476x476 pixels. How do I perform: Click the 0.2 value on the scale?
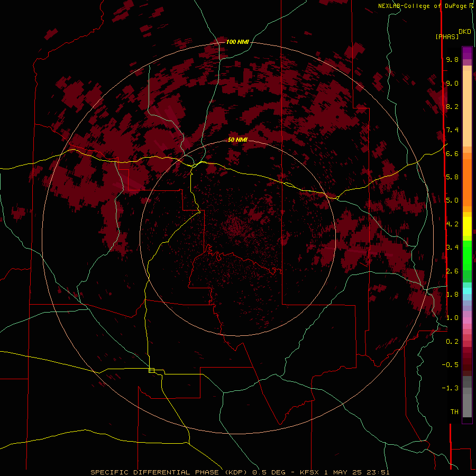click(452, 341)
